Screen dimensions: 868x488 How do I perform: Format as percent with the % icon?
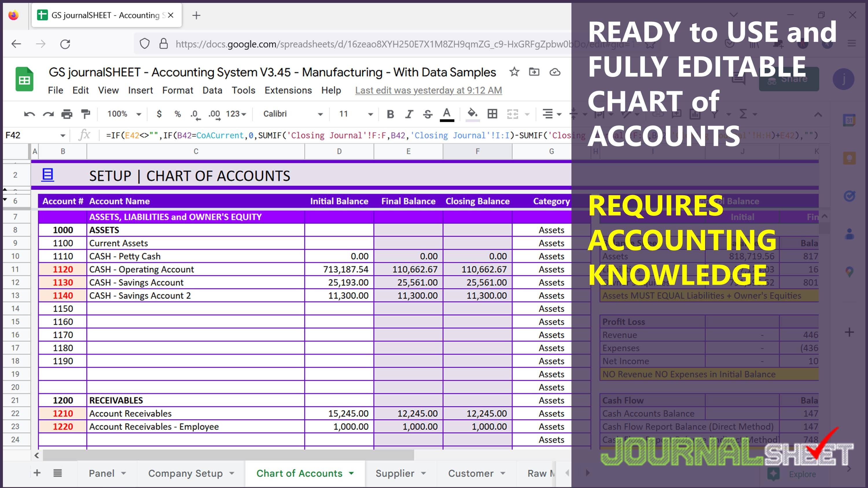point(178,114)
